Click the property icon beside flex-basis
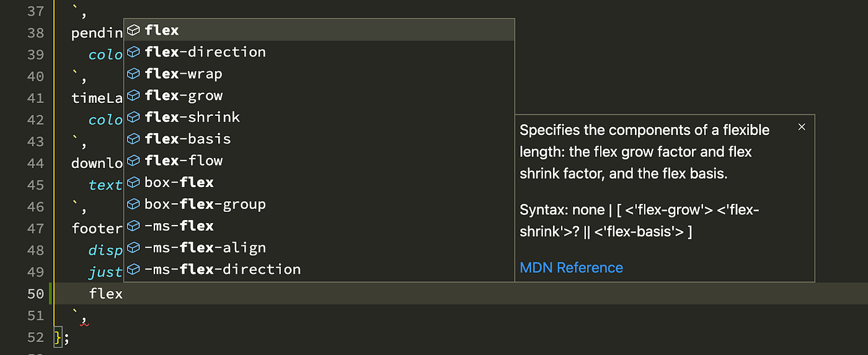The height and width of the screenshot is (355, 868). (133, 139)
